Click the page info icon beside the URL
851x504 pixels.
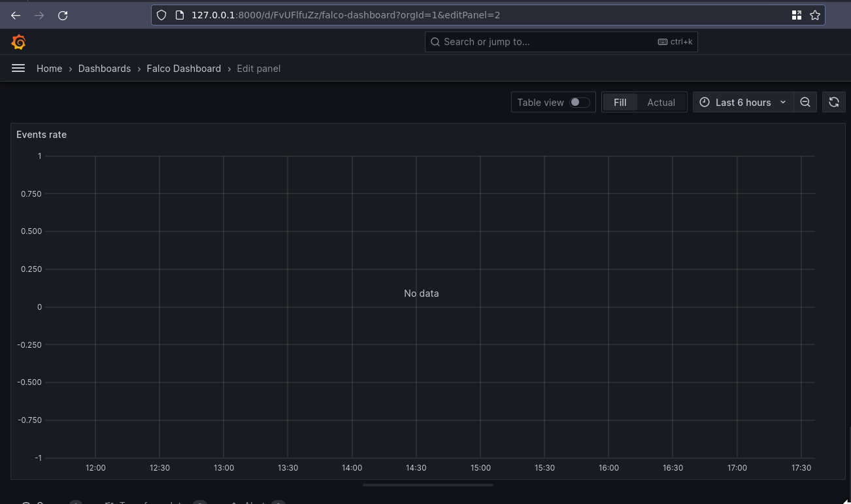pos(180,15)
